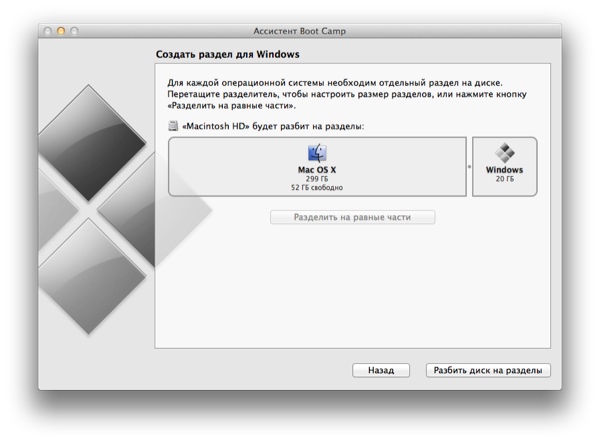Click the "Создать раздел для Windows" heading

point(227,54)
